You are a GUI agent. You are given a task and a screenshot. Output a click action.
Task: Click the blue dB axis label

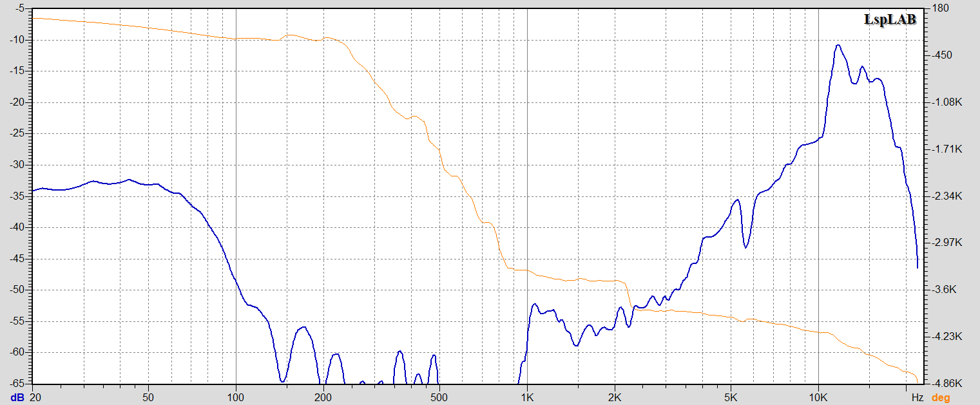tap(17, 398)
